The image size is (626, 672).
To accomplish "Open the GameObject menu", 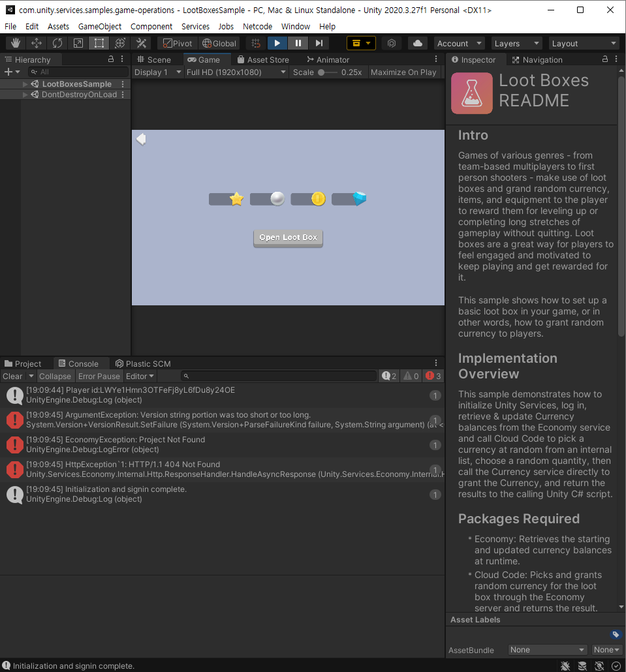I will coord(100,27).
